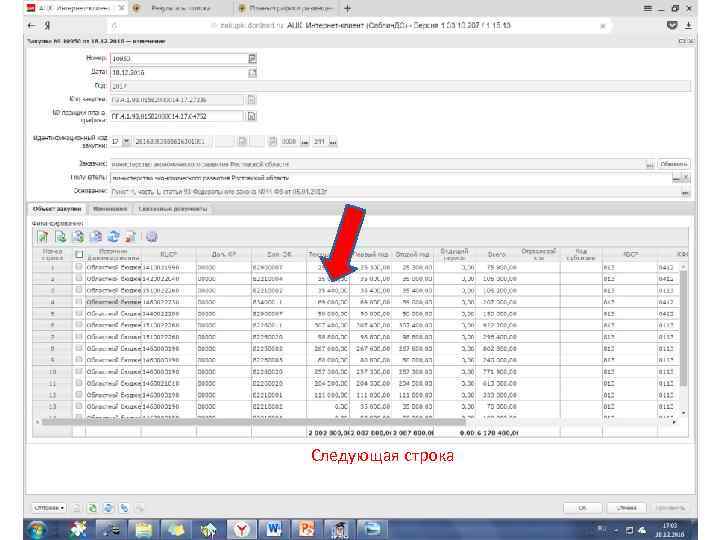Image resolution: width=720 pixels, height=540 pixels.
Task: Switch to the АЦК Интернет-клиент browser tab
Action: (x=76, y=8)
